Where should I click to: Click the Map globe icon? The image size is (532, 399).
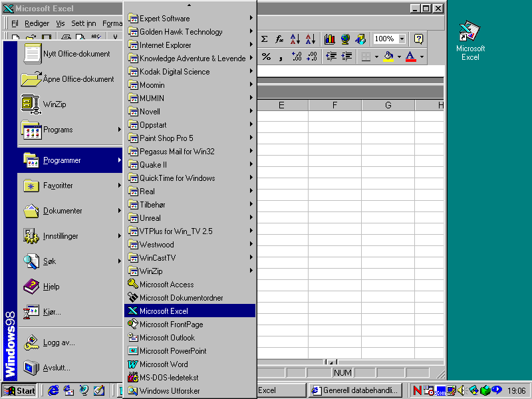pos(345,39)
